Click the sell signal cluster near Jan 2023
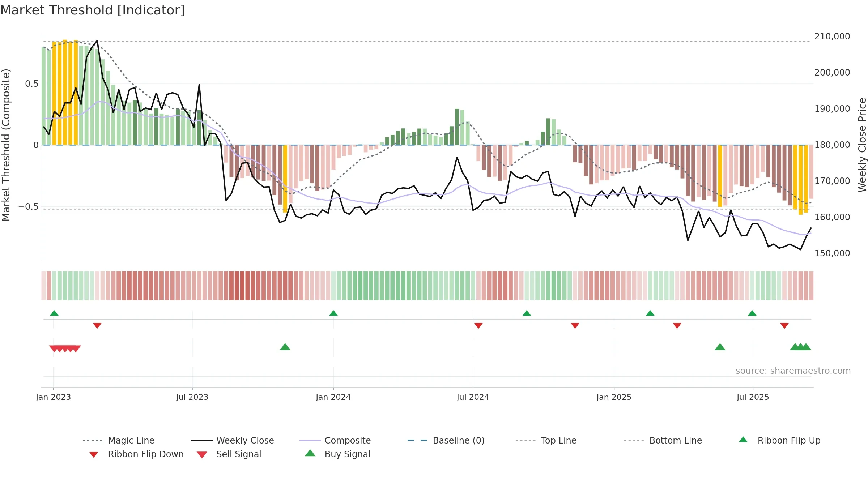This screenshot has width=868, height=488. 65,348
